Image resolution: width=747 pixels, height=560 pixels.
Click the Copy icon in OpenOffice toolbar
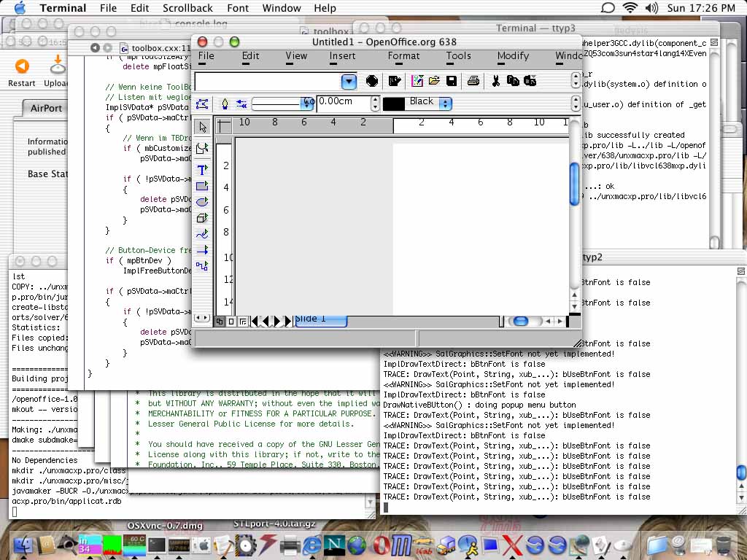pos(513,81)
